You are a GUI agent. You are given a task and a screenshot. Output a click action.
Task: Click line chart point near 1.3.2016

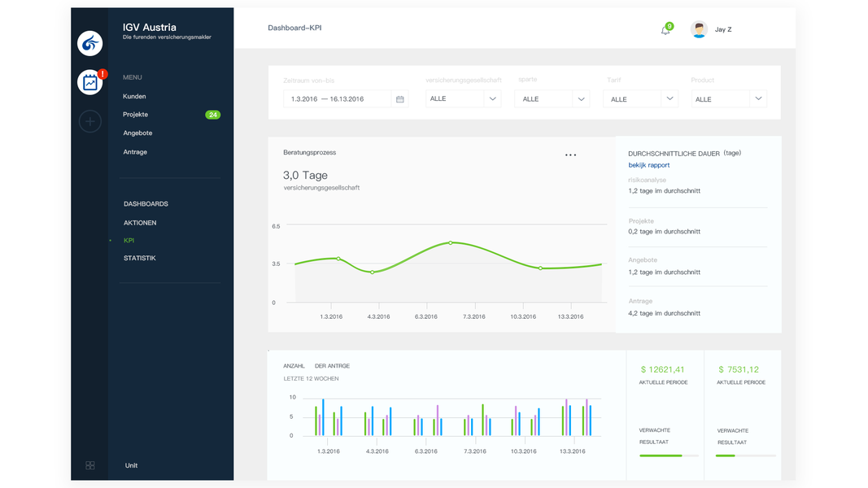[x=338, y=259]
